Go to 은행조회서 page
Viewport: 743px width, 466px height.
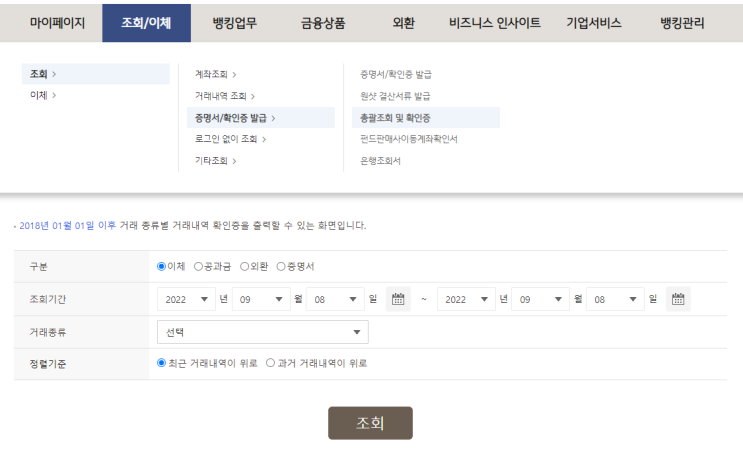click(x=380, y=161)
